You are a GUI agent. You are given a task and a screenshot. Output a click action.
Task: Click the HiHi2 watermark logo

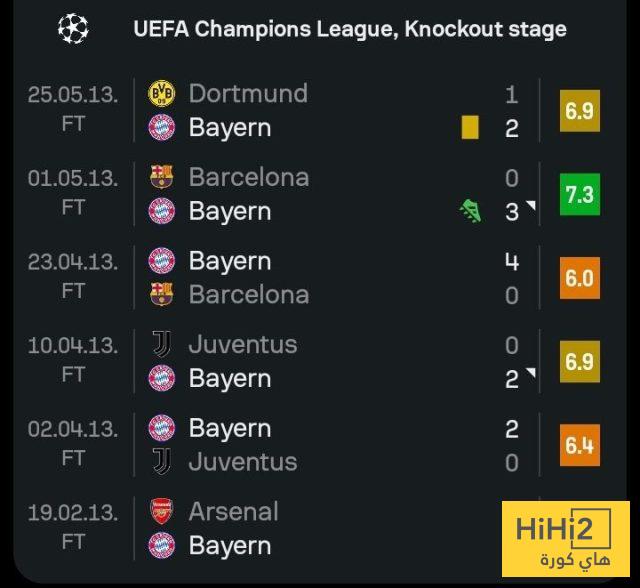pyautogui.click(x=565, y=538)
